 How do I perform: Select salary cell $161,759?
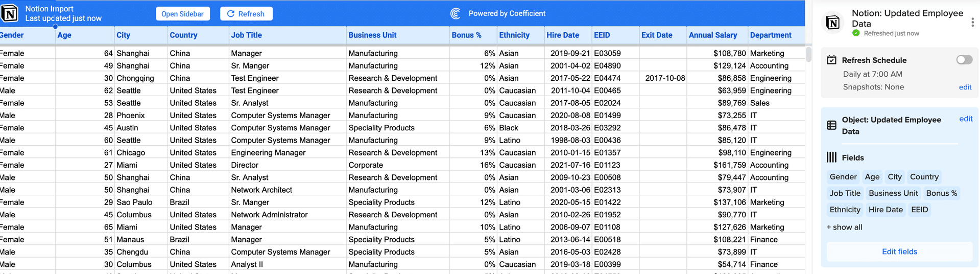(718, 165)
